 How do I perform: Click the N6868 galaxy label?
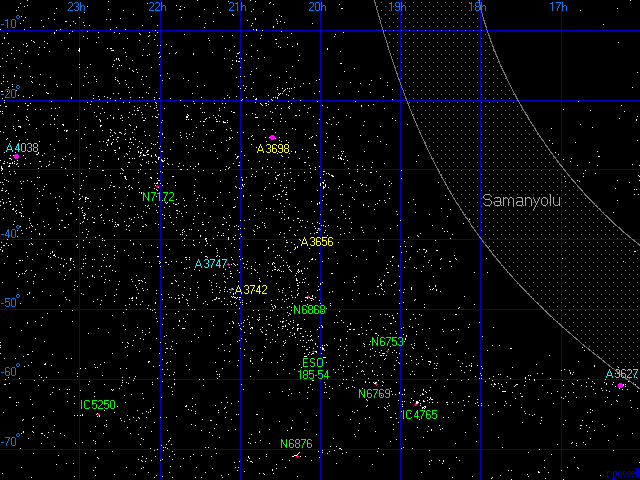point(309,310)
